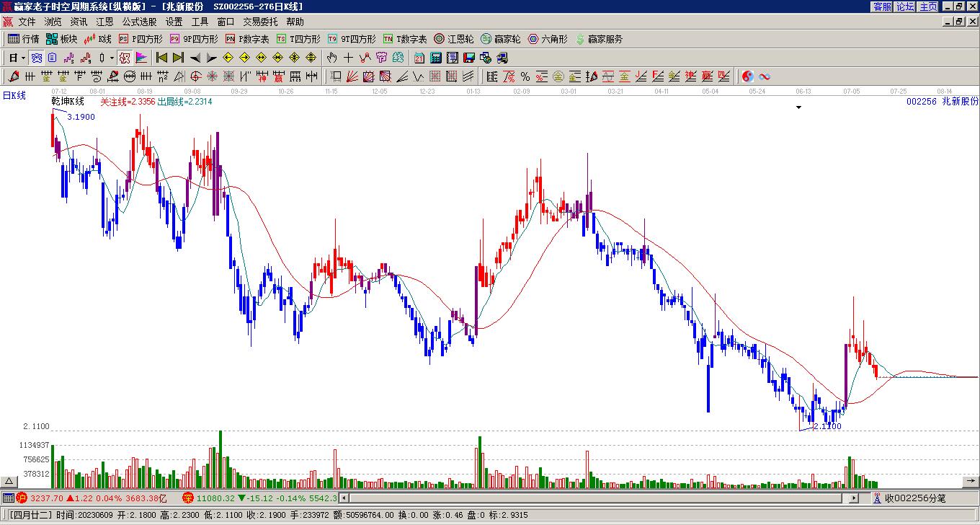Open the calendar icon showing 21
980x525 pixels.
tap(419, 58)
